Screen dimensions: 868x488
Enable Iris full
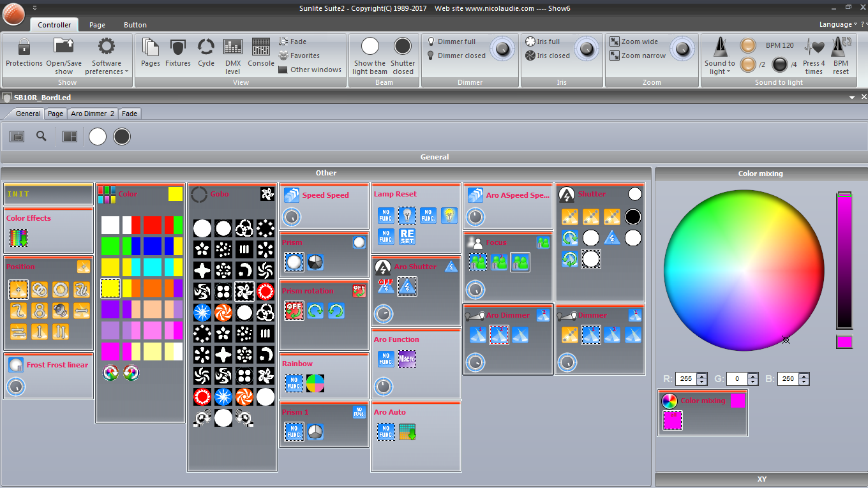(x=542, y=41)
